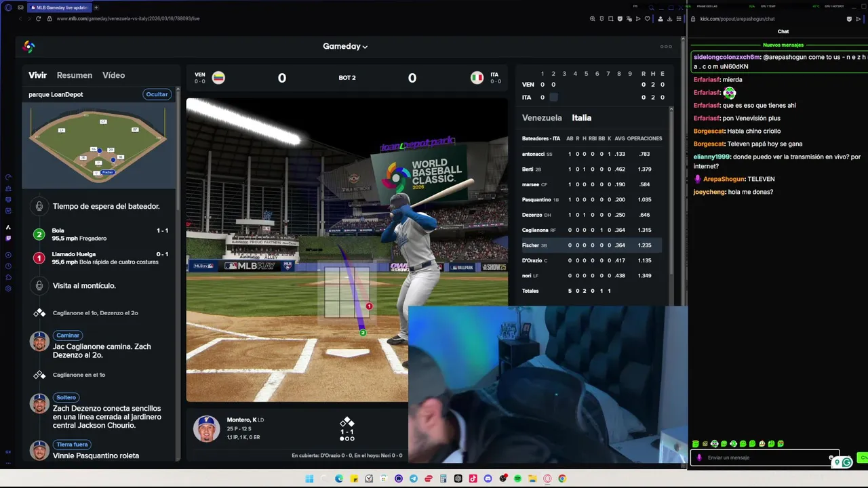
Task: Click the Caminar play tag
Action: click(68, 335)
